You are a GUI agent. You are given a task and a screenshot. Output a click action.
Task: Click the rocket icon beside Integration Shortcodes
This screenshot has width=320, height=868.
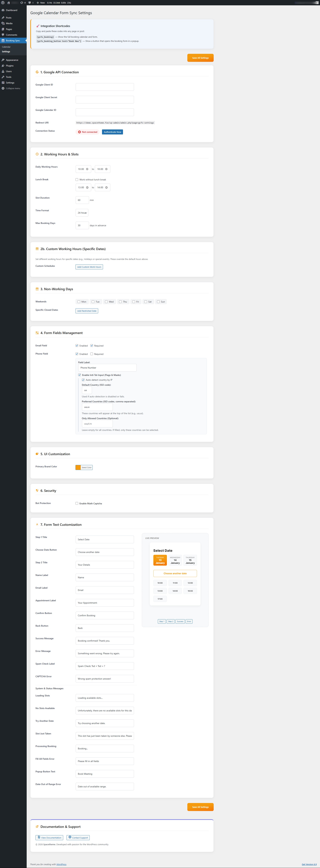38,26
